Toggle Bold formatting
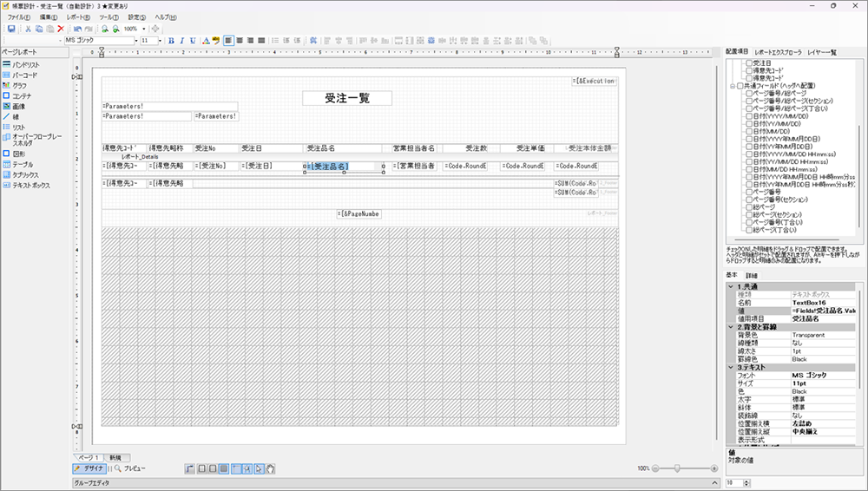 171,41
